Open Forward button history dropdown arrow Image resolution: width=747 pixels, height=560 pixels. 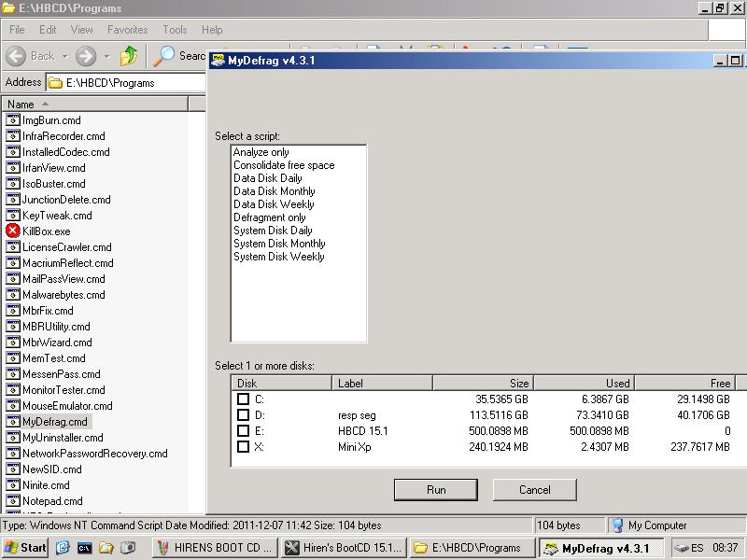(106, 56)
